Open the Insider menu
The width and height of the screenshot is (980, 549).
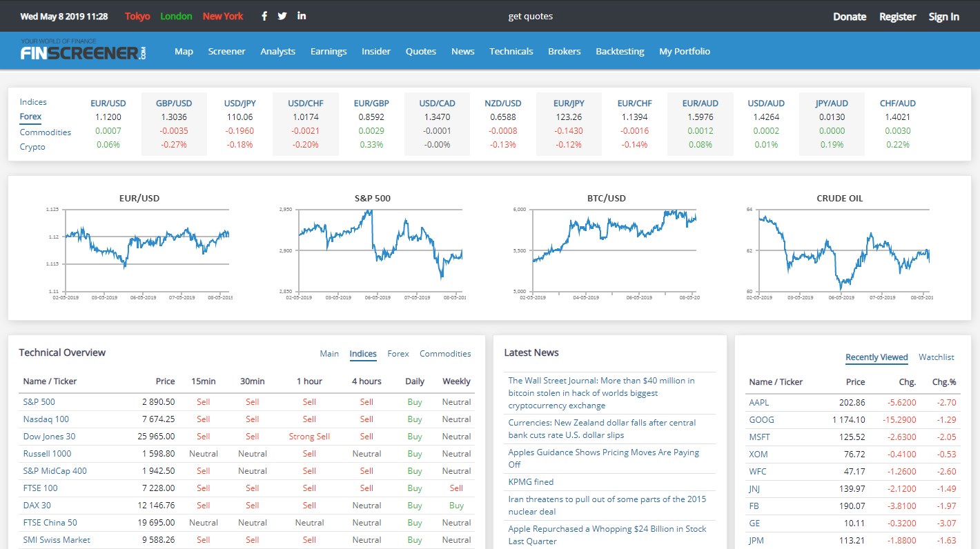click(376, 51)
